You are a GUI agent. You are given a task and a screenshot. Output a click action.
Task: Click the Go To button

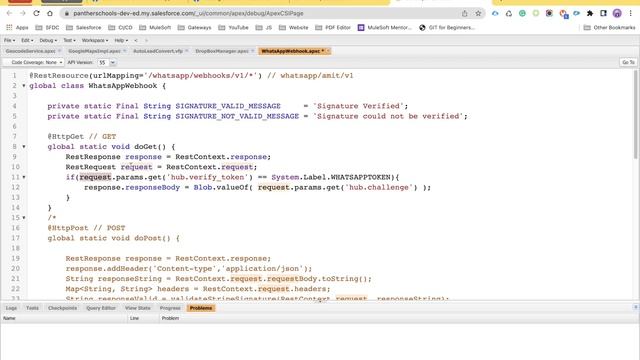tap(628, 62)
